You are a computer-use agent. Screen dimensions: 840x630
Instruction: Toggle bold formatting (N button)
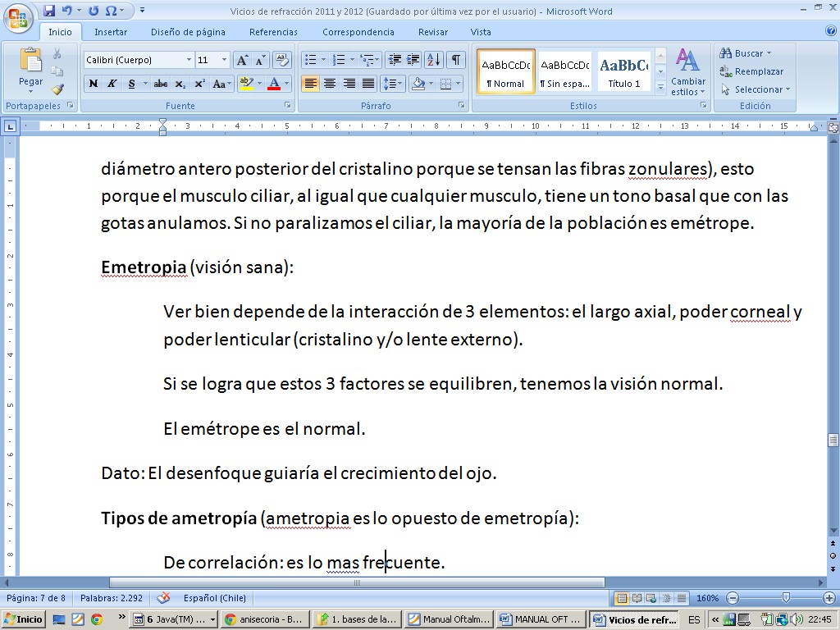pyautogui.click(x=94, y=84)
